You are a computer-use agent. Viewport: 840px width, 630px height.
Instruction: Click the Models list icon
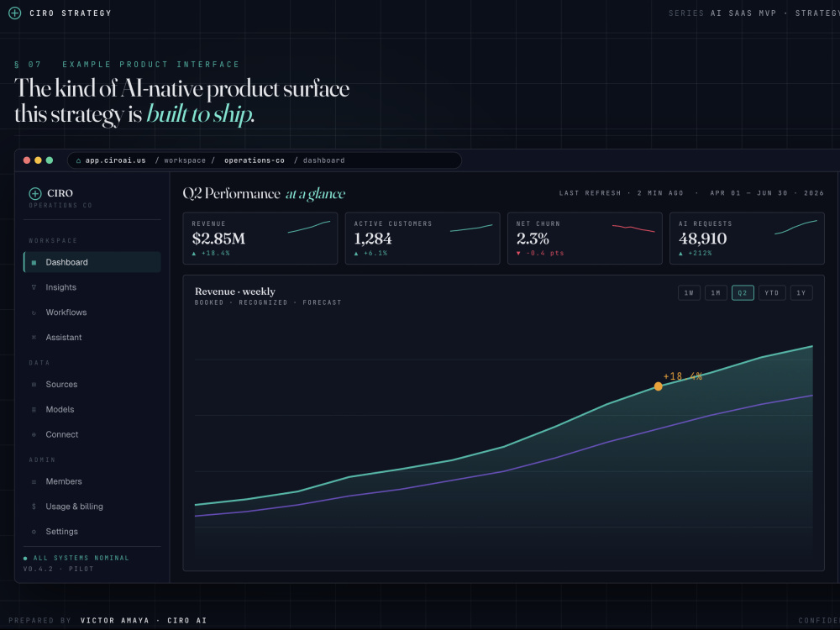[x=34, y=410]
